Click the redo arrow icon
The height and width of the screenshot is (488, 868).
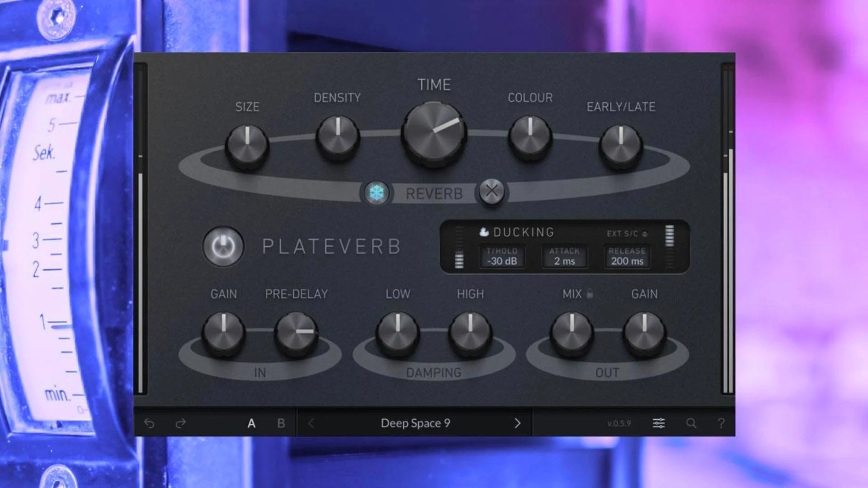coord(180,423)
